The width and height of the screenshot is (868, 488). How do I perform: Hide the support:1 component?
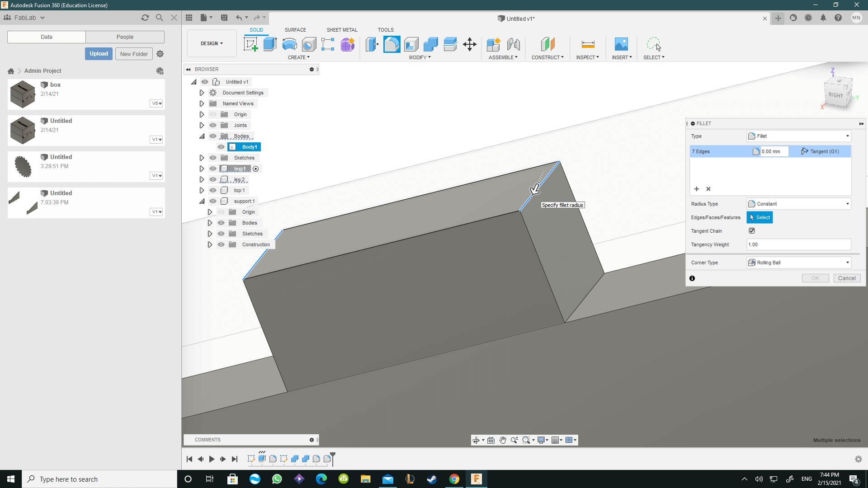tap(213, 201)
